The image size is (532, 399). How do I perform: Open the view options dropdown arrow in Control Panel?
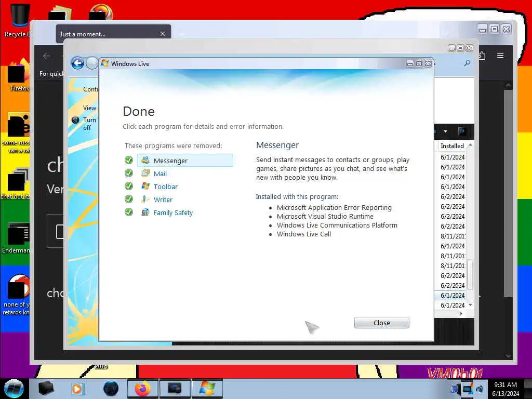point(445,131)
